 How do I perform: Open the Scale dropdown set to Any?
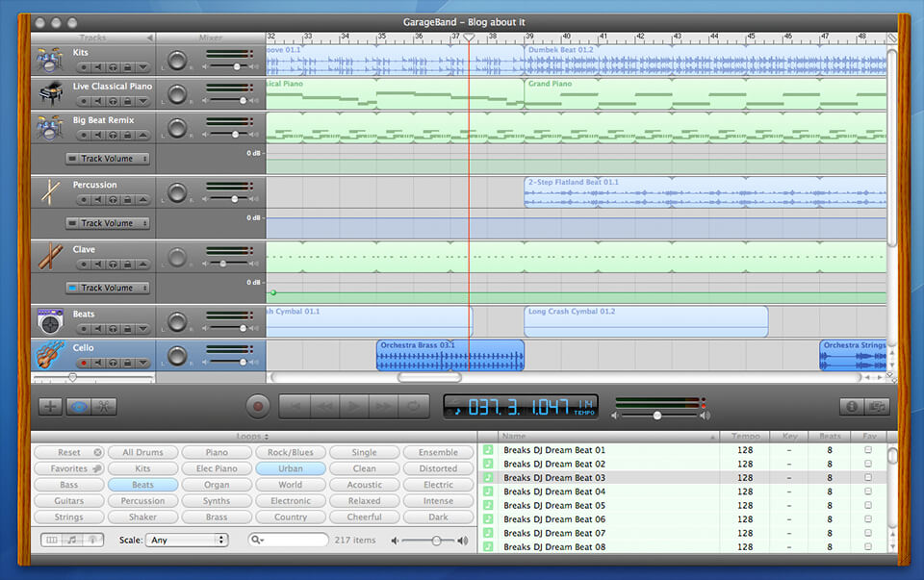(186, 540)
